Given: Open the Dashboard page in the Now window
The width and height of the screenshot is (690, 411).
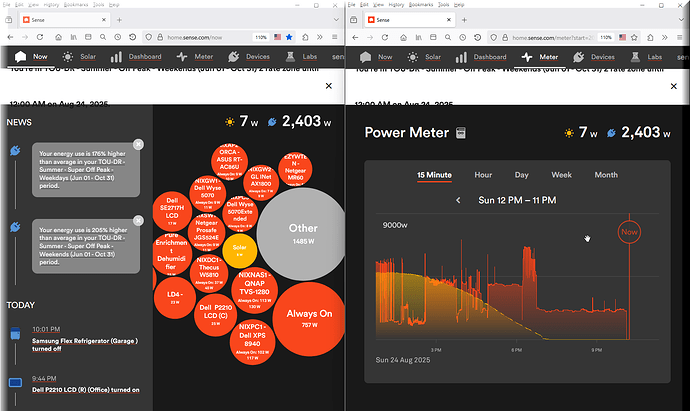Looking at the screenshot, I should tap(136, 57).
